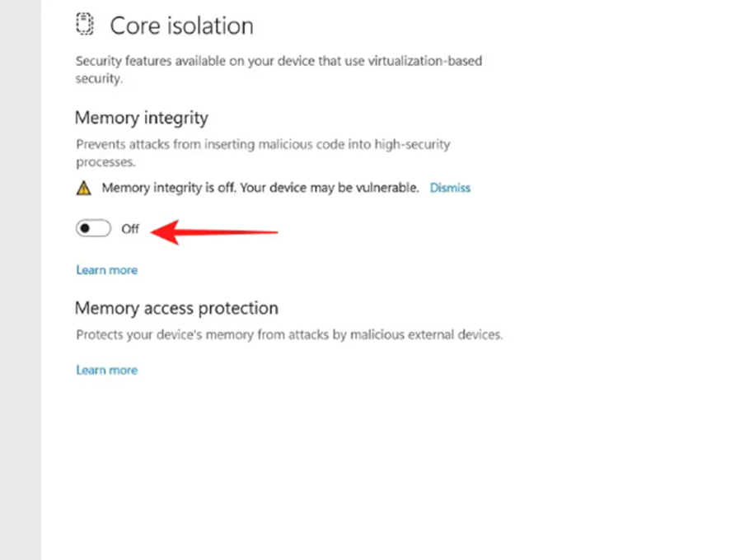This screenshot has width=735, height=560.
Task: Turn on the Memory integrity toggle
Action: click(93, 228)
